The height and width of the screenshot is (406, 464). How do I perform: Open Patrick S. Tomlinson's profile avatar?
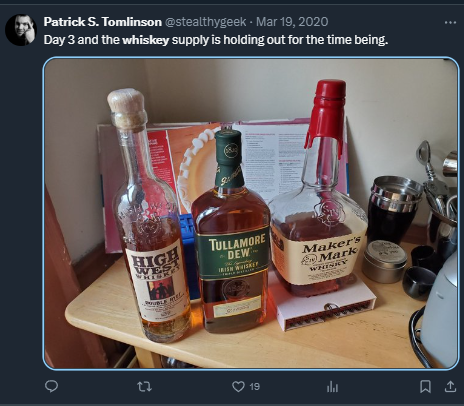coord(20,30)
